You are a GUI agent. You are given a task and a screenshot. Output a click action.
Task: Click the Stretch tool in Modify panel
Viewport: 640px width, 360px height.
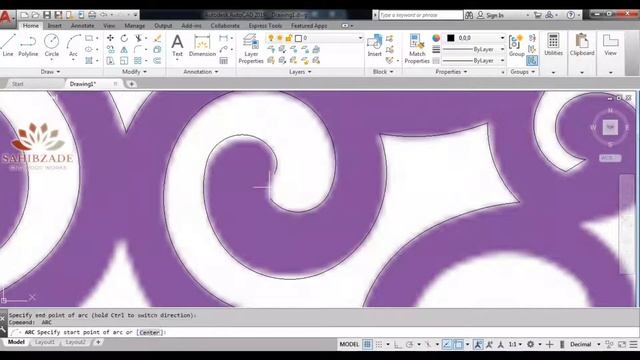[110, 61]
